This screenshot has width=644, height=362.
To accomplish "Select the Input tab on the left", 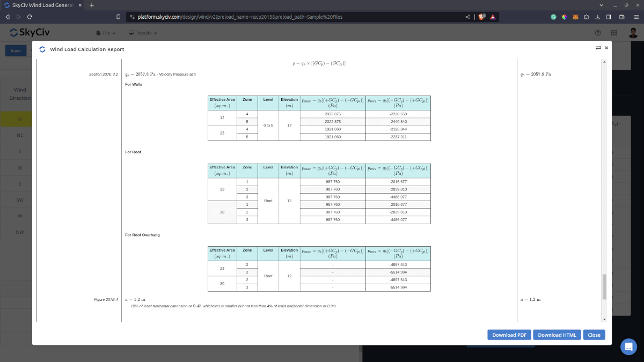I will coord(16,50).
